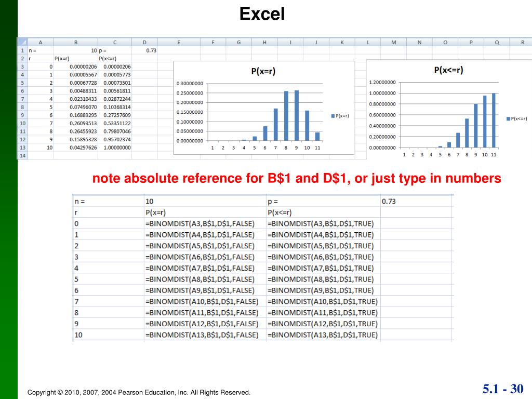Click 1.20000000 axis label in P(x<=r) chart
532x399 pixels.
point(382,82)
